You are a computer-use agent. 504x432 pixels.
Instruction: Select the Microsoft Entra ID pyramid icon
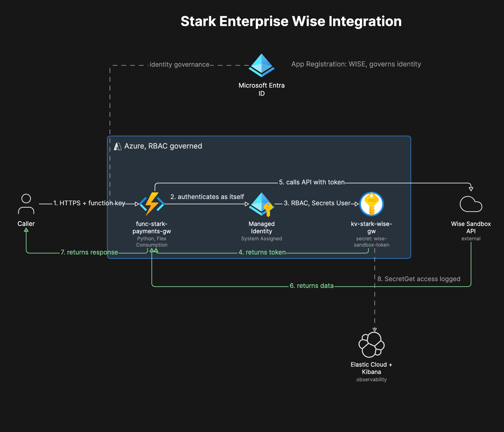pyautogui.click(x=262, y=65)
